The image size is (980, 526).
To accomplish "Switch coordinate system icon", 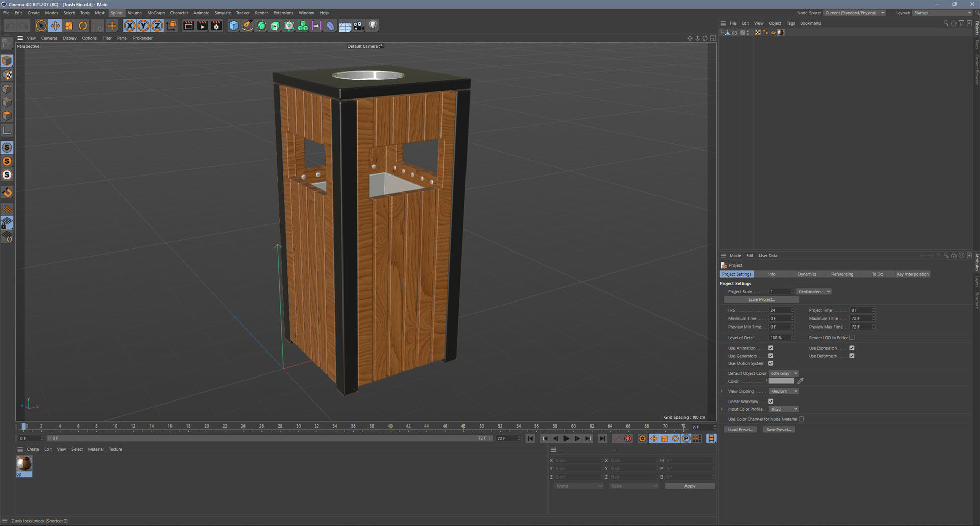I will tap(171, 26).
